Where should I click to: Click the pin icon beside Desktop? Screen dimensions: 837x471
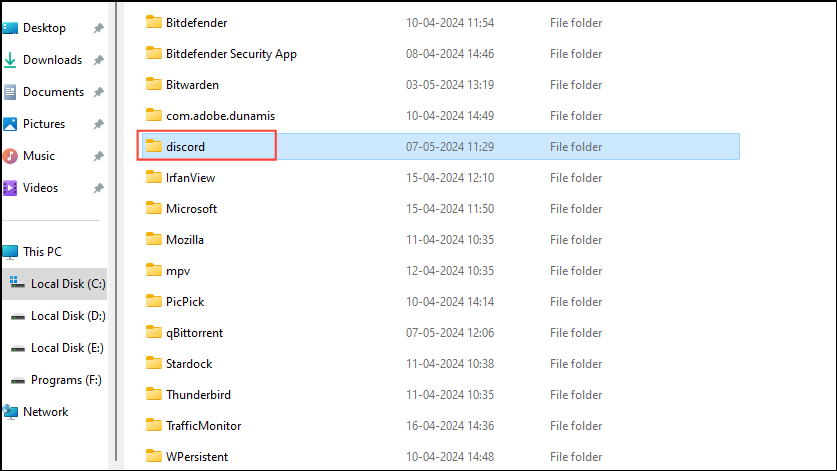point(98,28)
